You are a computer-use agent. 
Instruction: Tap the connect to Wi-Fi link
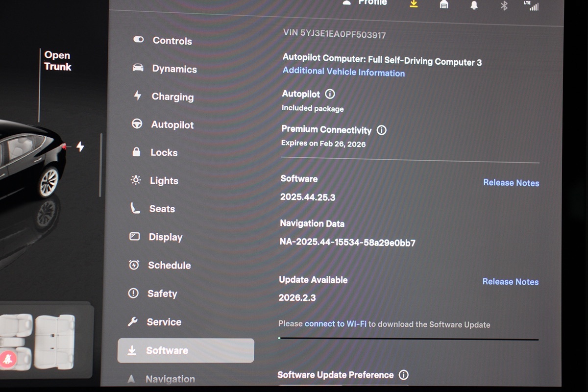[x=335, y=324]
